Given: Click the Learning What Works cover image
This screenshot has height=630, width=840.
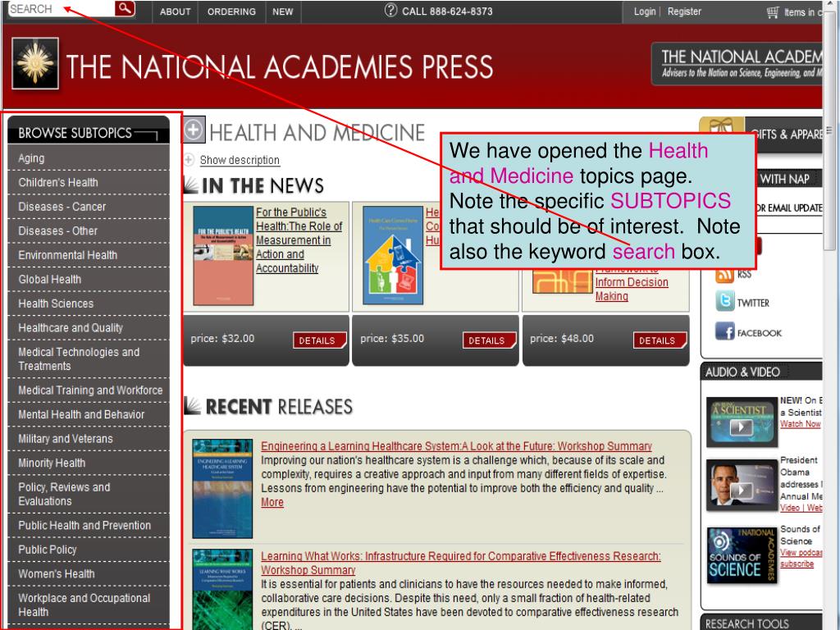Looking at the screenshot, I should 222,589.
